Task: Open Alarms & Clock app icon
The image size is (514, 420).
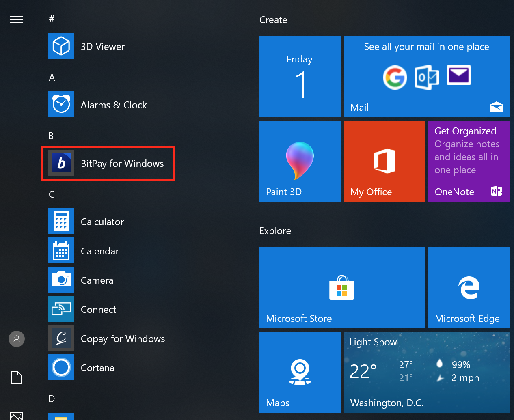Action: coord(61,104)
